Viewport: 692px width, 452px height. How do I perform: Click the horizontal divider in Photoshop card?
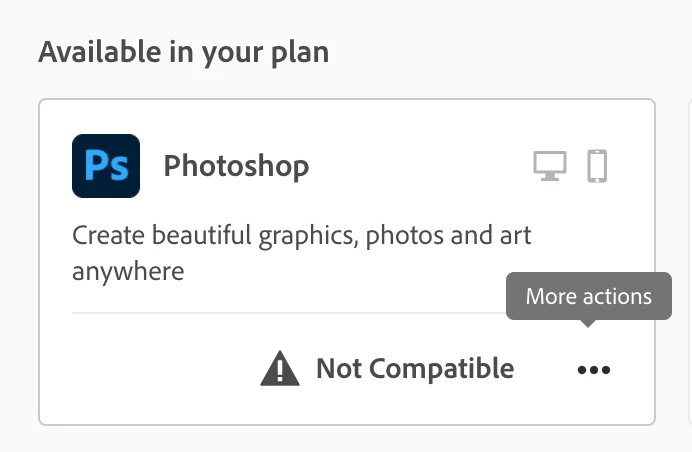(x=289, y=313)
